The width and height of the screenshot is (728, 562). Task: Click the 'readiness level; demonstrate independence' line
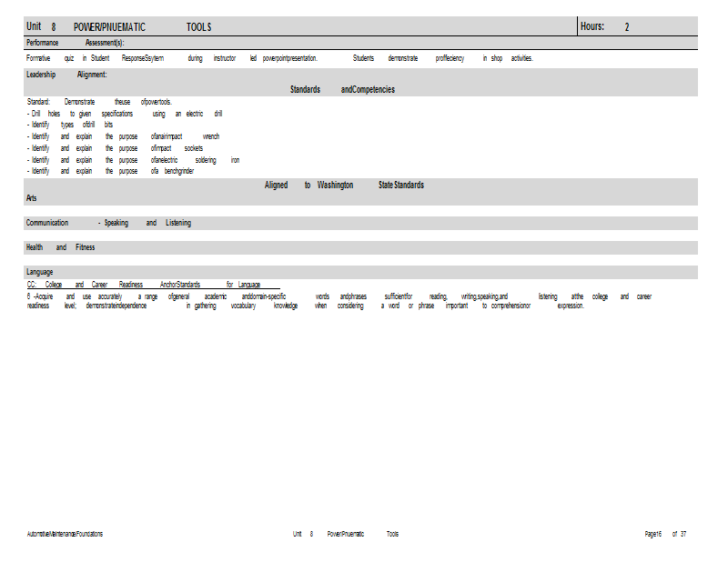tap(306, 306)
